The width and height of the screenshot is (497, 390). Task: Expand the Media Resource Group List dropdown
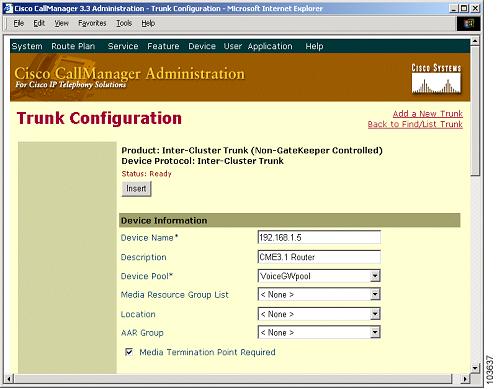pyautogui.click(x=375, y=294)
